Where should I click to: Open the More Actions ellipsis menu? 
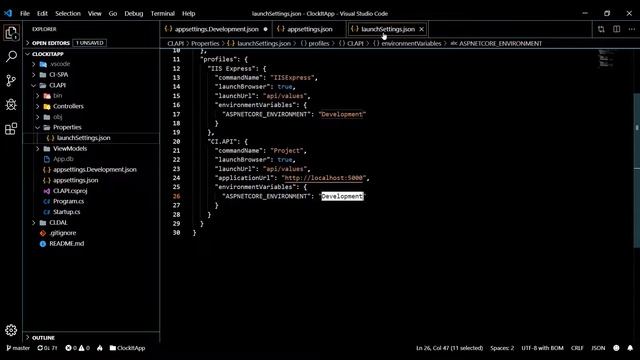[x=631, y=29]
